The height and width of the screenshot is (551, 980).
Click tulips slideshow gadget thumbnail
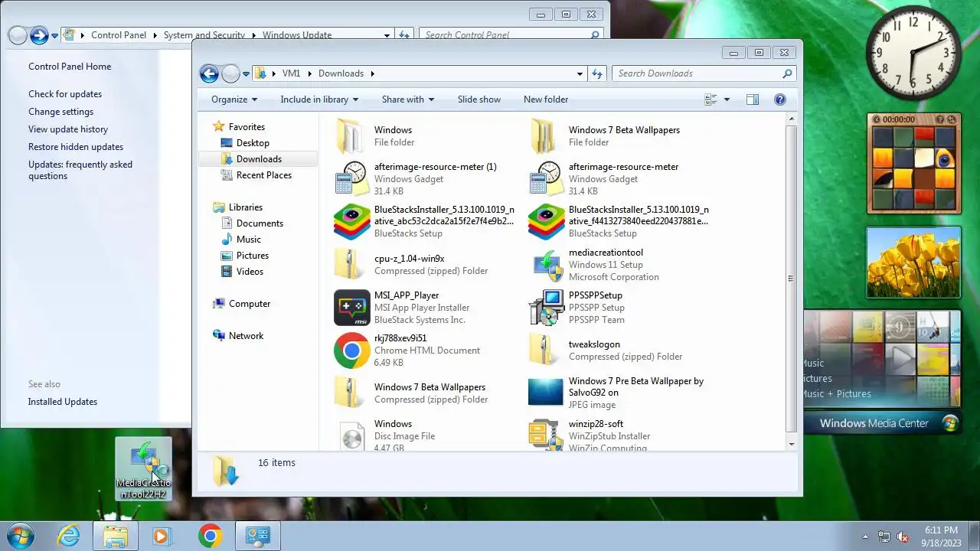tap(913, 262)
